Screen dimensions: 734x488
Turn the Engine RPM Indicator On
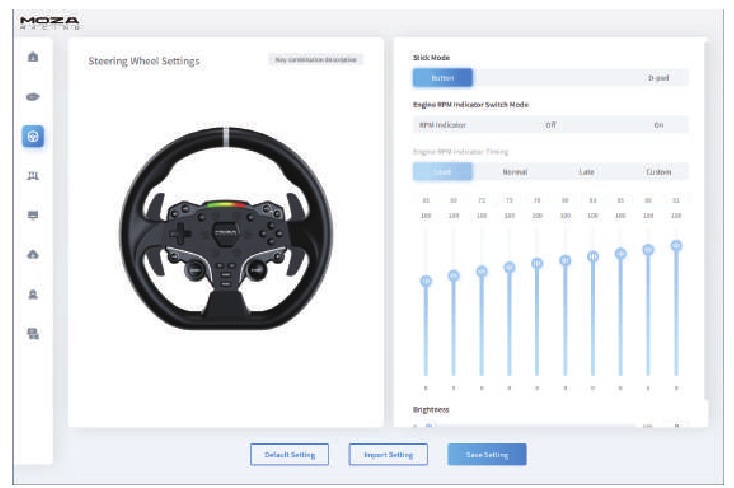click(659, 125)
